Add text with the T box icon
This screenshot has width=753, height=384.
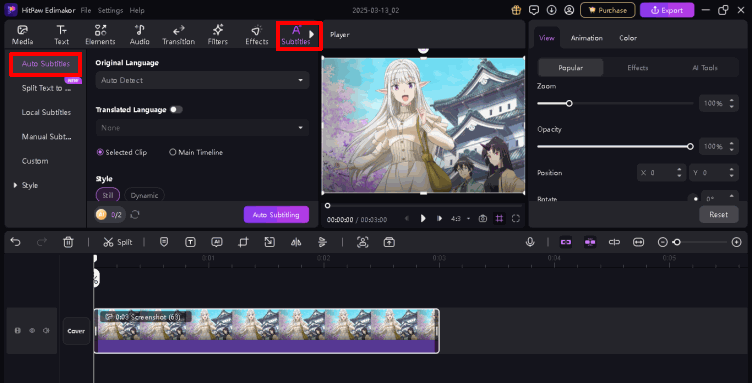pos(190,242)
